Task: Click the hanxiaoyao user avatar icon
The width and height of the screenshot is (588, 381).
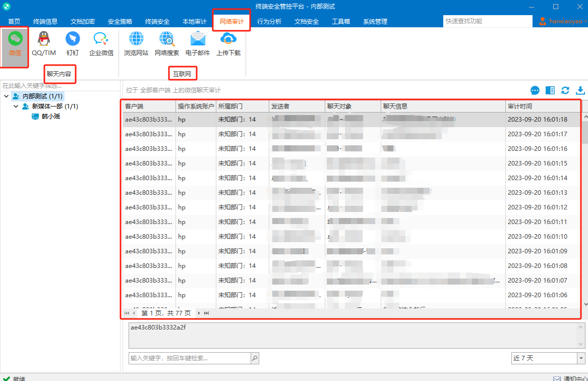Action: coord(542,21)
